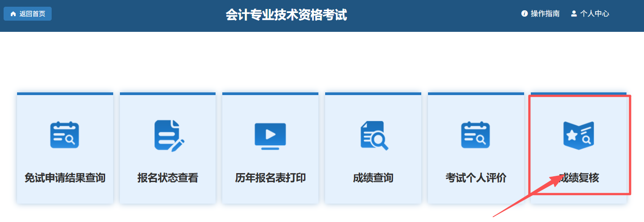Choose the 考试个人评价 text label
The height and width of the screenshot is (222, 644).
pyautogui.click(x=476, y=178)
